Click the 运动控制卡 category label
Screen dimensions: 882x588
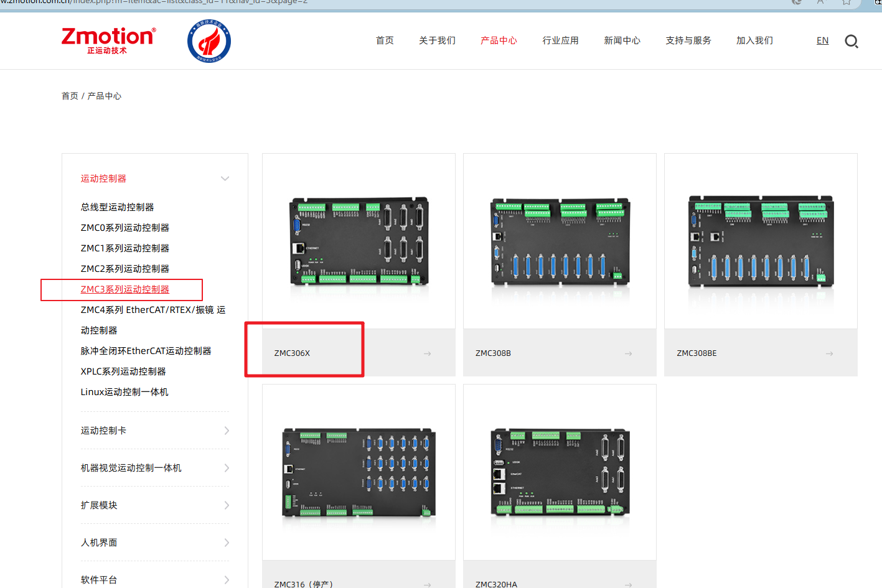point(103,431)
